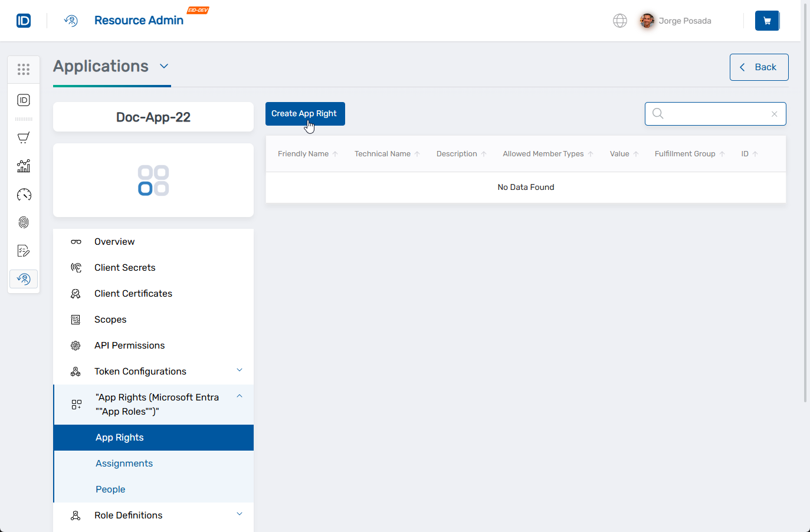This screenshot has width=810, height=532.
Task: Open the People menu item
Action: 110,489
